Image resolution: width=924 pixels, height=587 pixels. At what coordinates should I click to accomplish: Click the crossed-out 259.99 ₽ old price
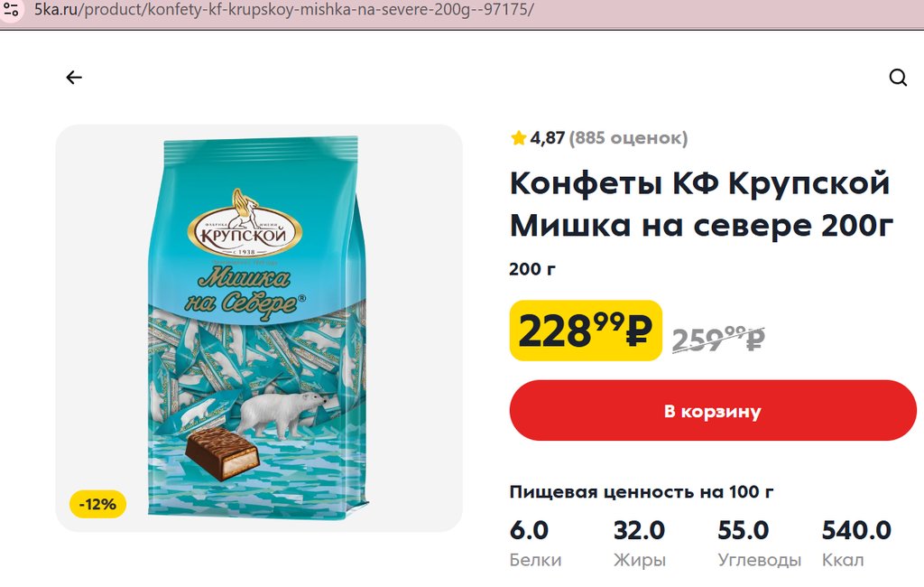pyautogui.click(x=719, y=340)
